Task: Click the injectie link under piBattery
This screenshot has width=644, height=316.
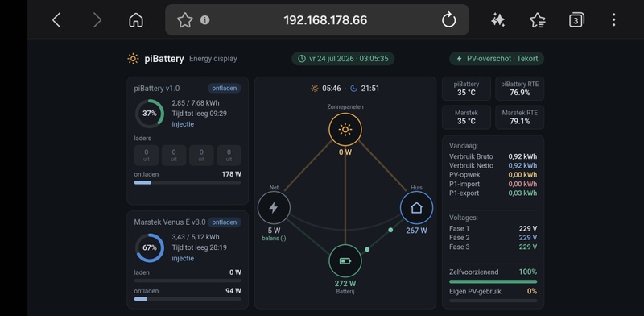Action: [x=183, y=124]
